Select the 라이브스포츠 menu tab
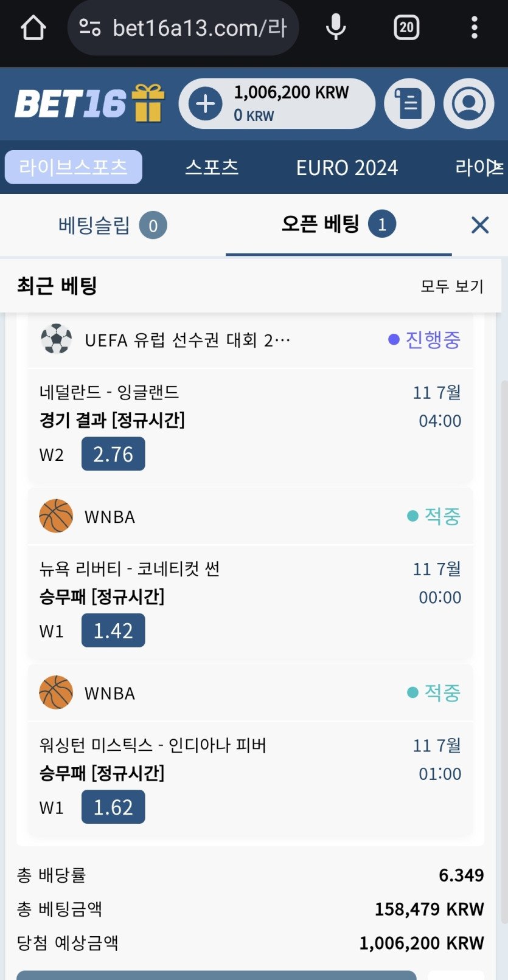 [74, 167]
